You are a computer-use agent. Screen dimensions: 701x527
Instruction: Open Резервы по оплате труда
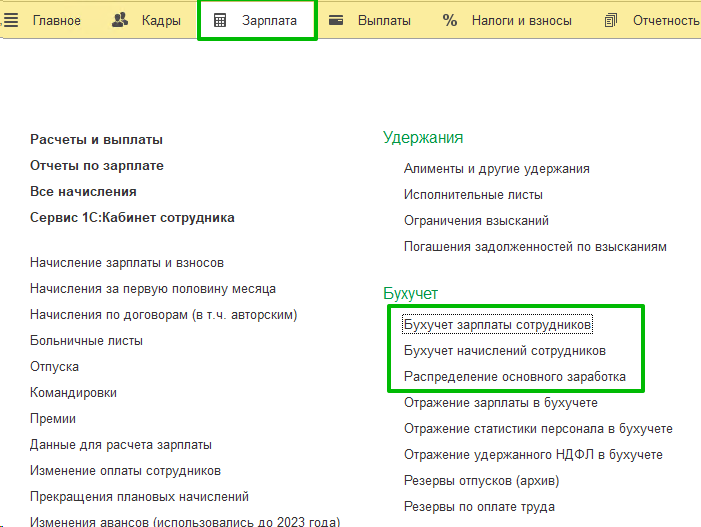tap(479, 506)
